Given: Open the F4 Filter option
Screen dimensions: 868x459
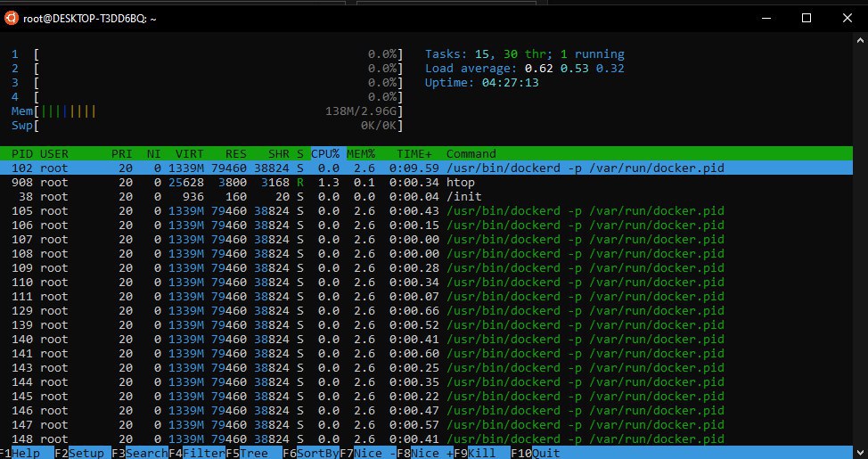Looking at the screenshot, I should (197, 453).
